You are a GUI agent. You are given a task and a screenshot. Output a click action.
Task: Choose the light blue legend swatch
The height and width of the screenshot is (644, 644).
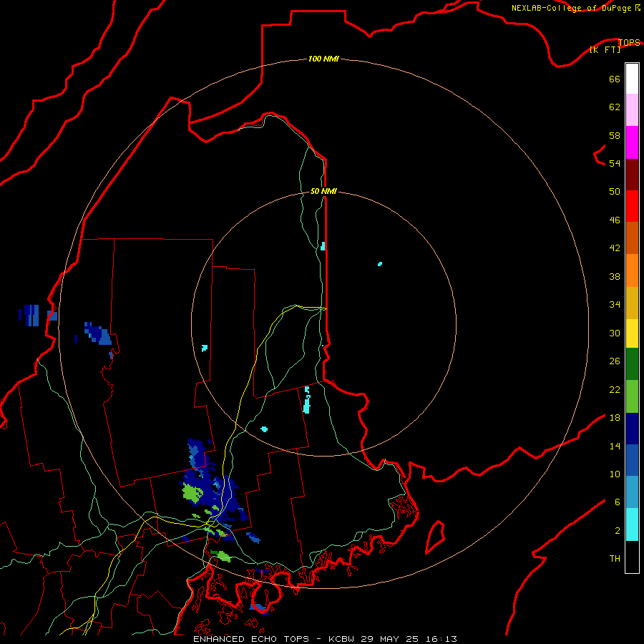(x=632, y=492)
